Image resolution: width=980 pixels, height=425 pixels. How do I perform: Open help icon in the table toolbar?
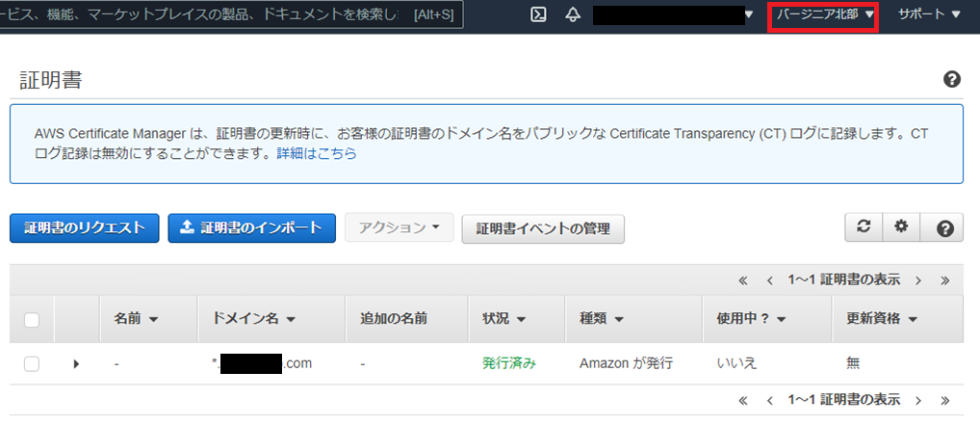tap(944, 228)
